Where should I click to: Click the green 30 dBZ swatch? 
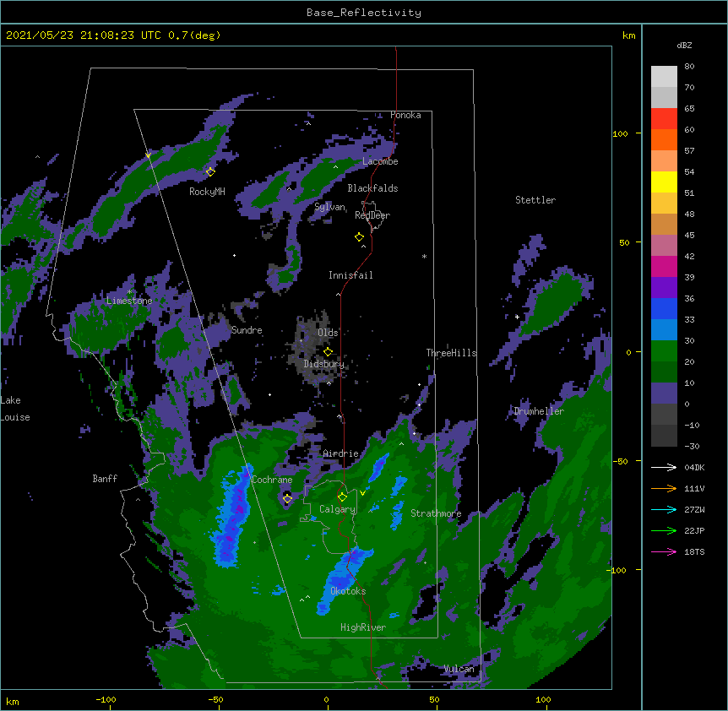point(664,351)
